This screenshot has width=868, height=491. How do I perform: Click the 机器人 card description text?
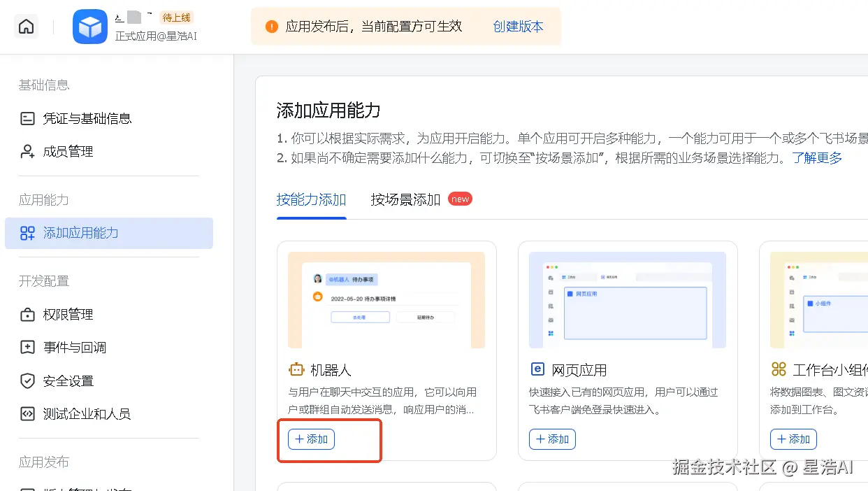[x=383, y=401]
